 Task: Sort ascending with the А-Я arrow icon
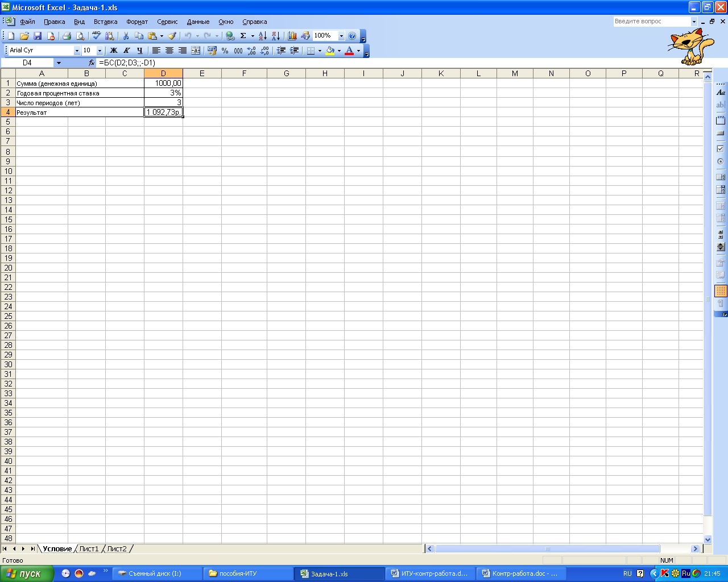point(262,36)
